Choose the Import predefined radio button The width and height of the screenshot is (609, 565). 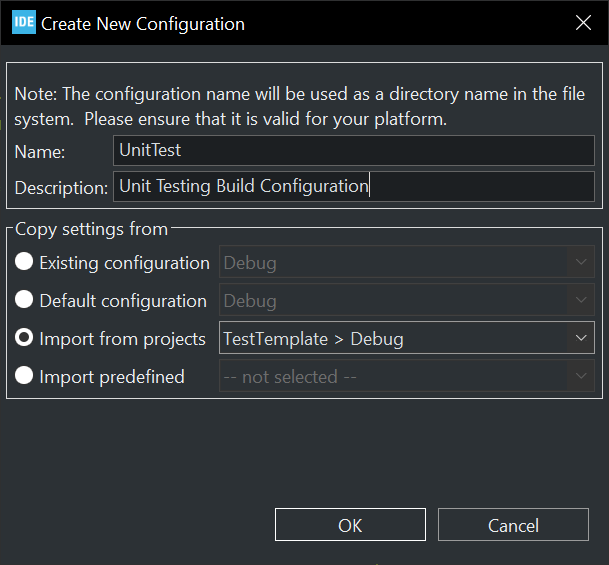click(x=24, y=376)
